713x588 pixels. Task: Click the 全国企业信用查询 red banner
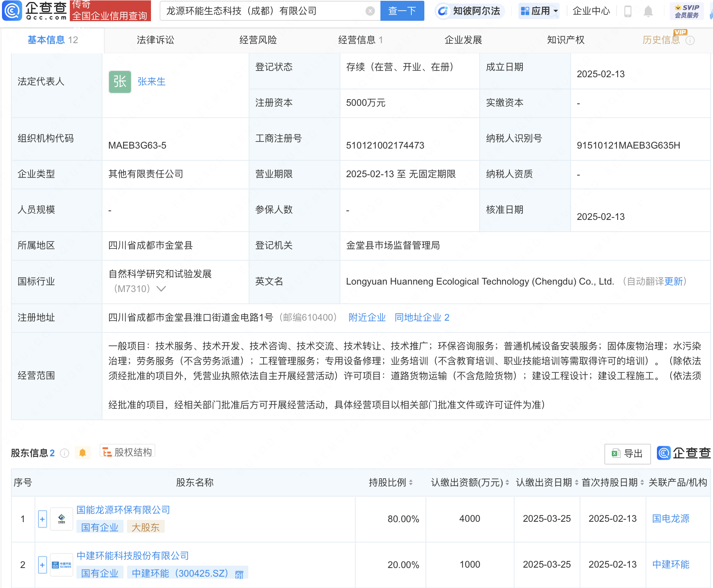click(x=110, y=11)
